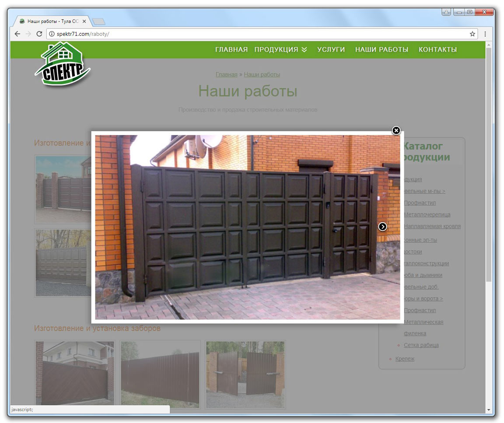Reload the current page
This screenshot has height=423, width=504.
pyautogui.click(x=39, y=34)
